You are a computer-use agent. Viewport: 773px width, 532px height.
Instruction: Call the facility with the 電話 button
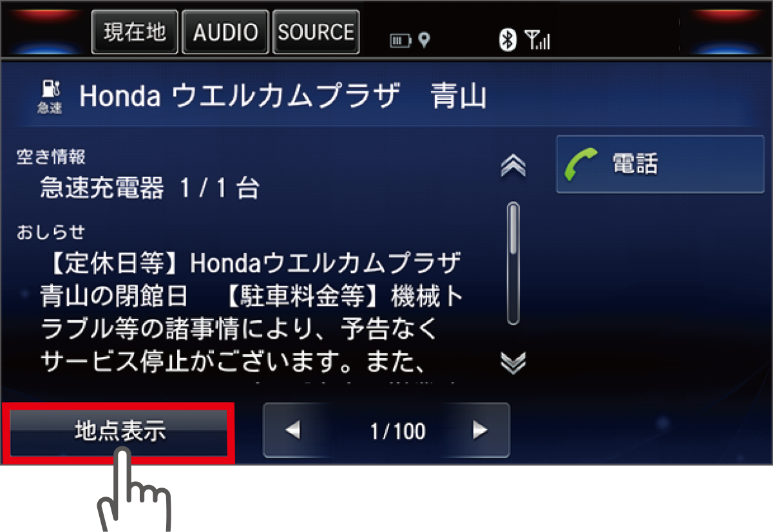click(x=660, y=164)
